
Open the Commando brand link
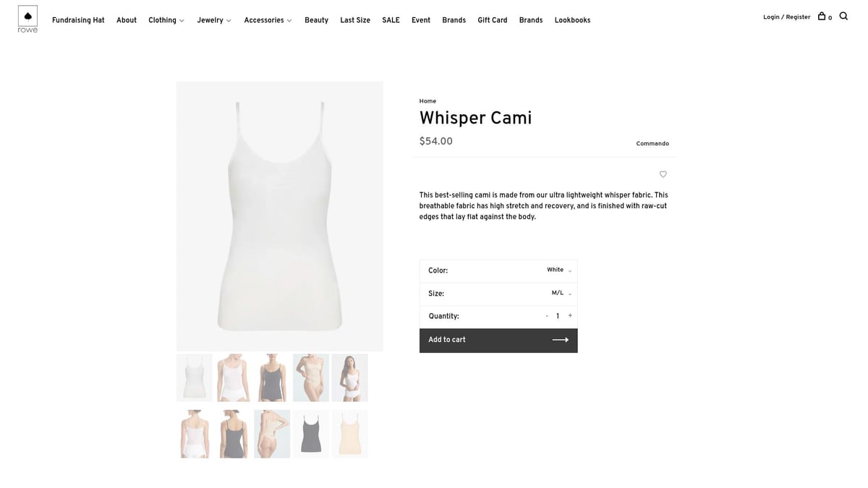tap(652, 144)
